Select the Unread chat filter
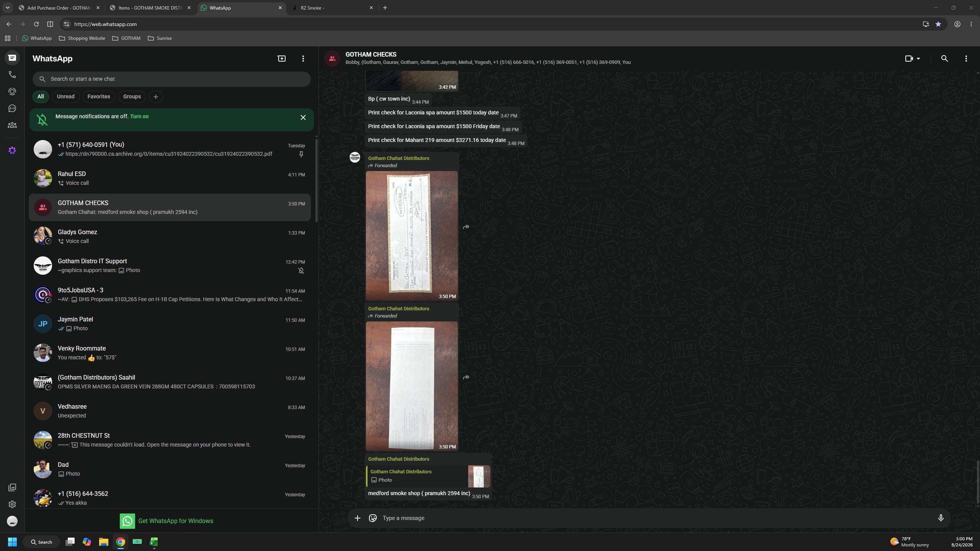The image size is (980, 551). pyautogui.click(x=65, y=96)
